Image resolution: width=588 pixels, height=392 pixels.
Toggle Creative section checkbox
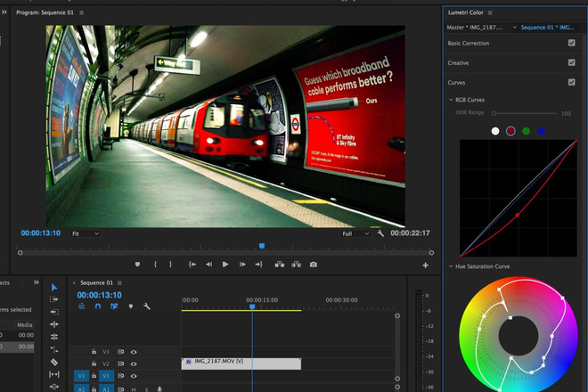pyautogui.click(x=571, y=62)
